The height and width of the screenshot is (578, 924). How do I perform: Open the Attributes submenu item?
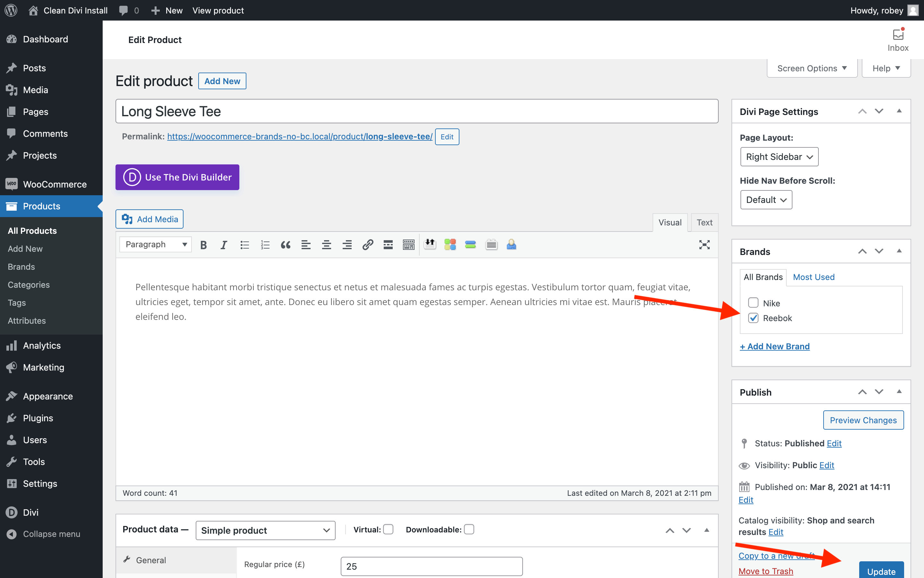[x=27, y=321]
